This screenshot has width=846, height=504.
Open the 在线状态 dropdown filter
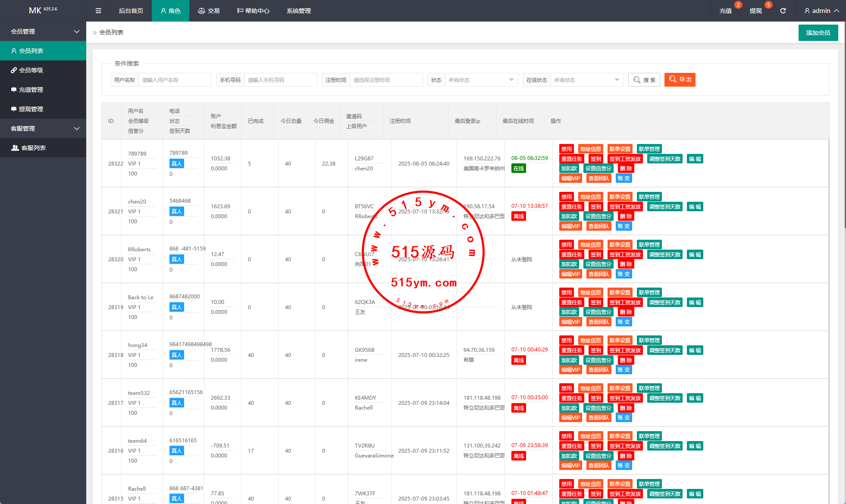[586, 80]
